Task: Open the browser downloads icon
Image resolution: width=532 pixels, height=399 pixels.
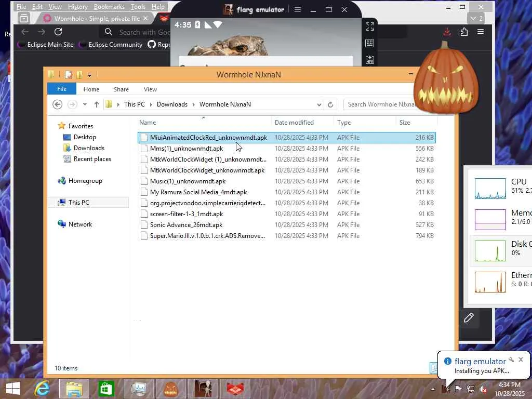Action: (x=447, y=32)
